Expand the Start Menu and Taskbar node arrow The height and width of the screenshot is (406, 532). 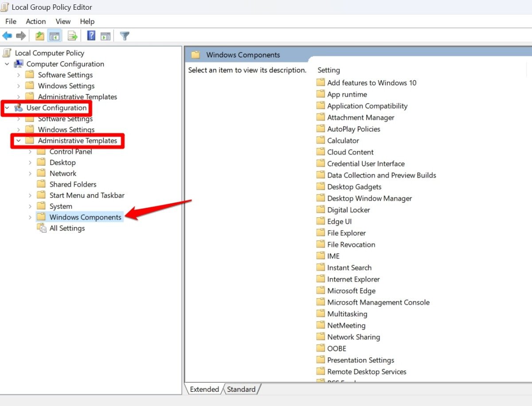(30, 195)
